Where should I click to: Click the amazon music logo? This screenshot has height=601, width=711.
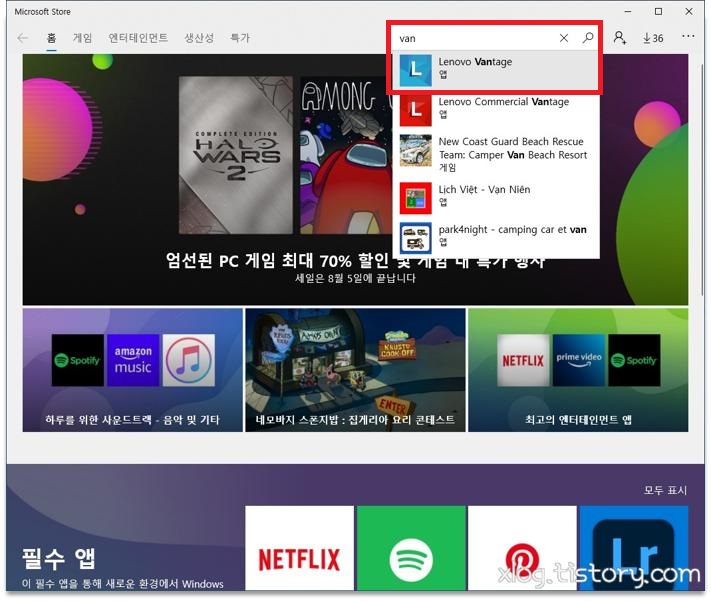point(133,360)
